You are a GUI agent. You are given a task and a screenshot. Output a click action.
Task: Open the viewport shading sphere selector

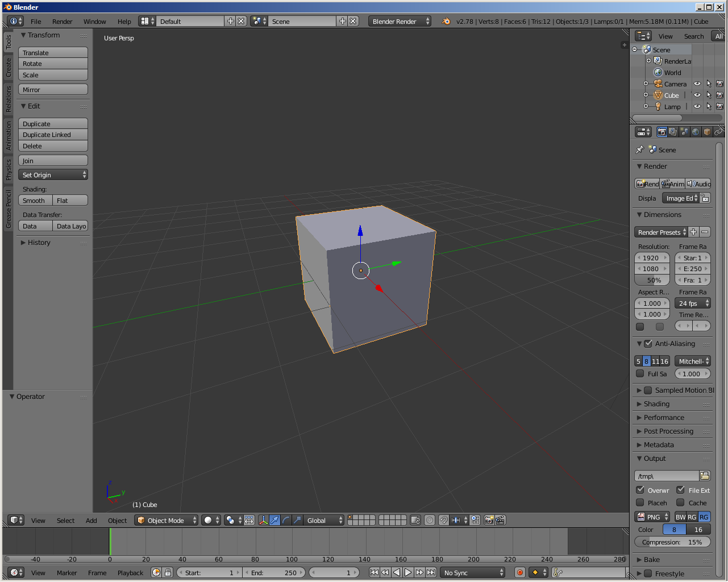(x=211, y=520)
